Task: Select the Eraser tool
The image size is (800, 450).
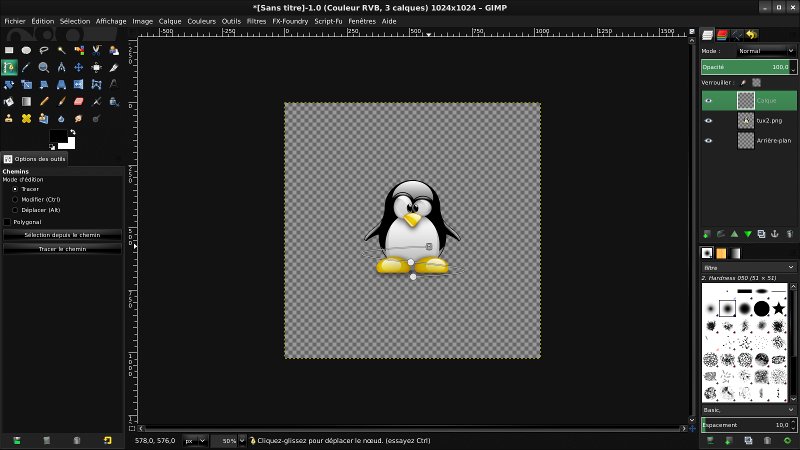Action: [79, 102]
